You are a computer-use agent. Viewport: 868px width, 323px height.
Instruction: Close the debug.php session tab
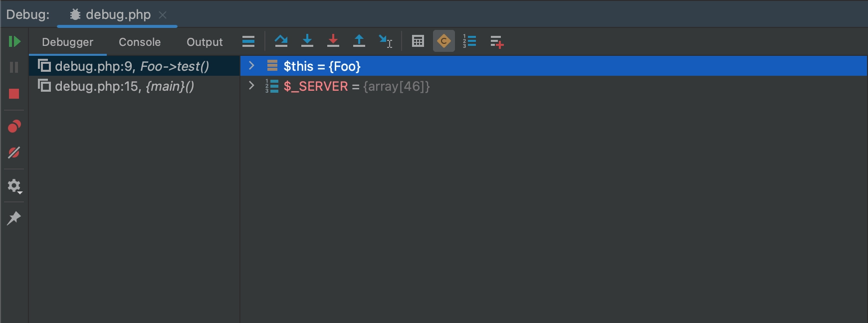click(x=163, y=15)
